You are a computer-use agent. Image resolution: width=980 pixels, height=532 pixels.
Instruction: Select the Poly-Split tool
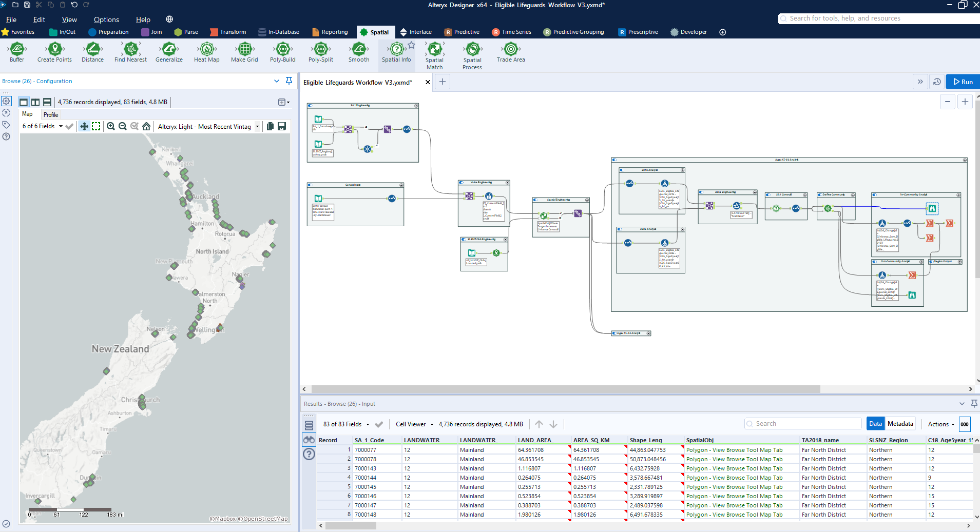pyautogui.click(x=321, y=52)
